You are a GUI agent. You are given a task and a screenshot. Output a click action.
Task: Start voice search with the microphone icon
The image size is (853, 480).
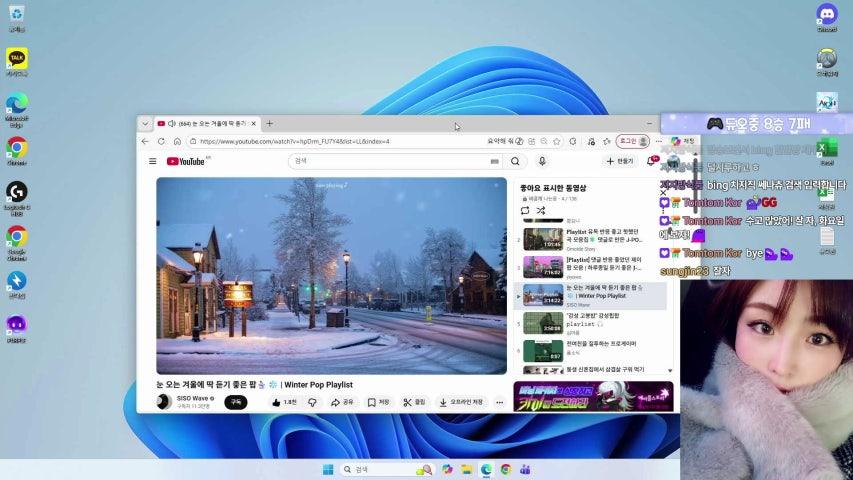542,161
